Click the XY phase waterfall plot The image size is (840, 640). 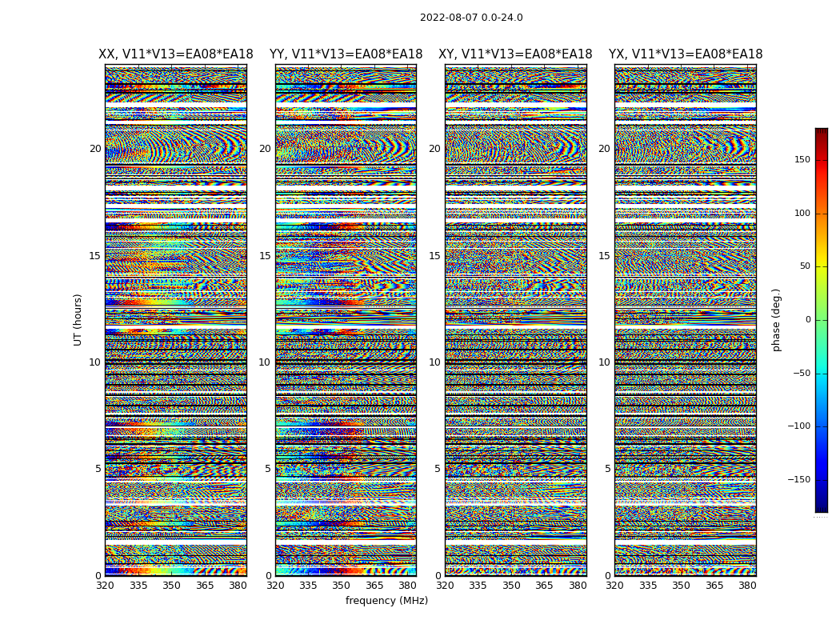[516, 320]
